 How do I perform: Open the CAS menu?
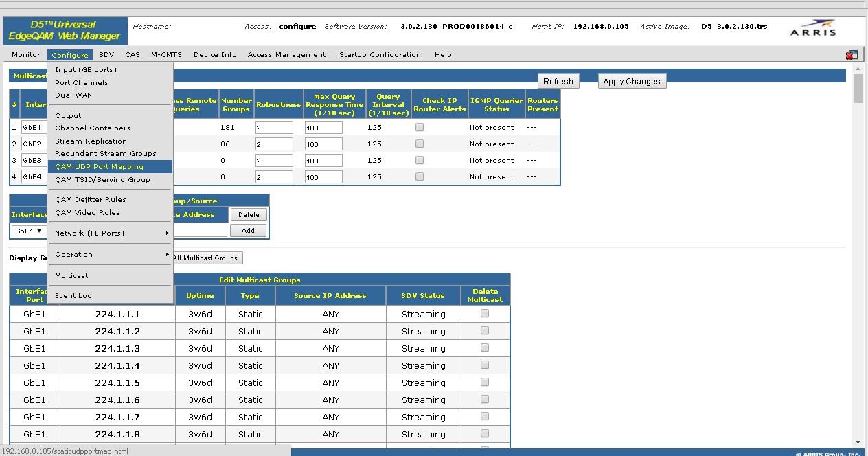(133, 55)
